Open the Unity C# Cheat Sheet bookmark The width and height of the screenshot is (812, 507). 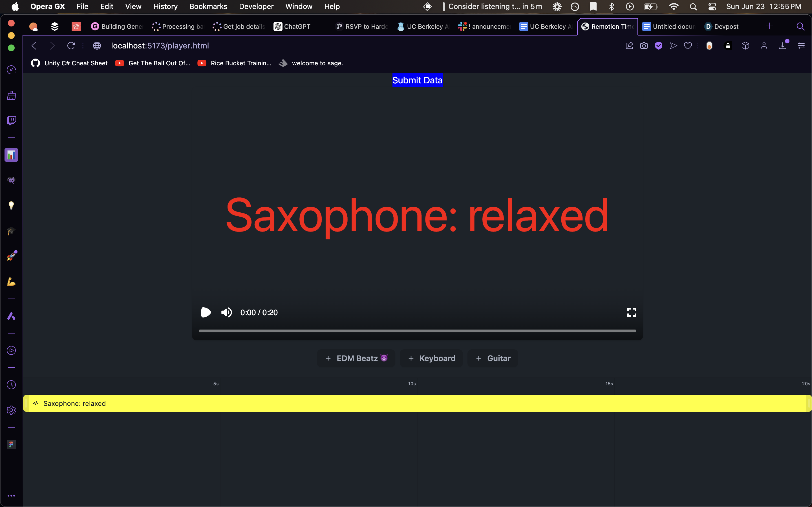pos(70,63)
